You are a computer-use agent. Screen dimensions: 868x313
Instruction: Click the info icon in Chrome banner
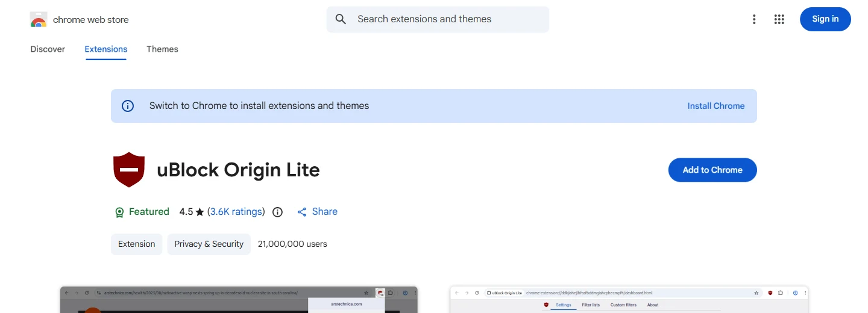click(128, 106)
